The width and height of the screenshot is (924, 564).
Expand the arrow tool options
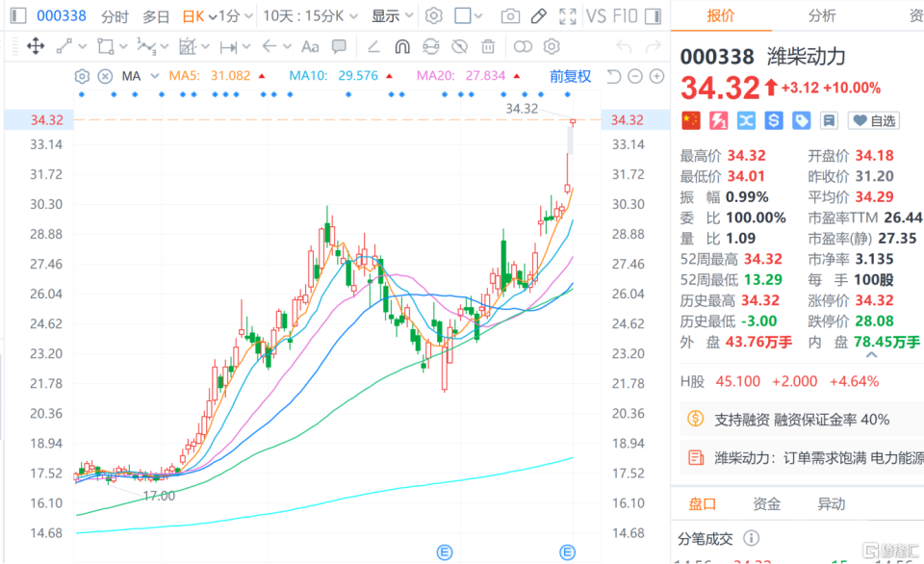(287, 46)
